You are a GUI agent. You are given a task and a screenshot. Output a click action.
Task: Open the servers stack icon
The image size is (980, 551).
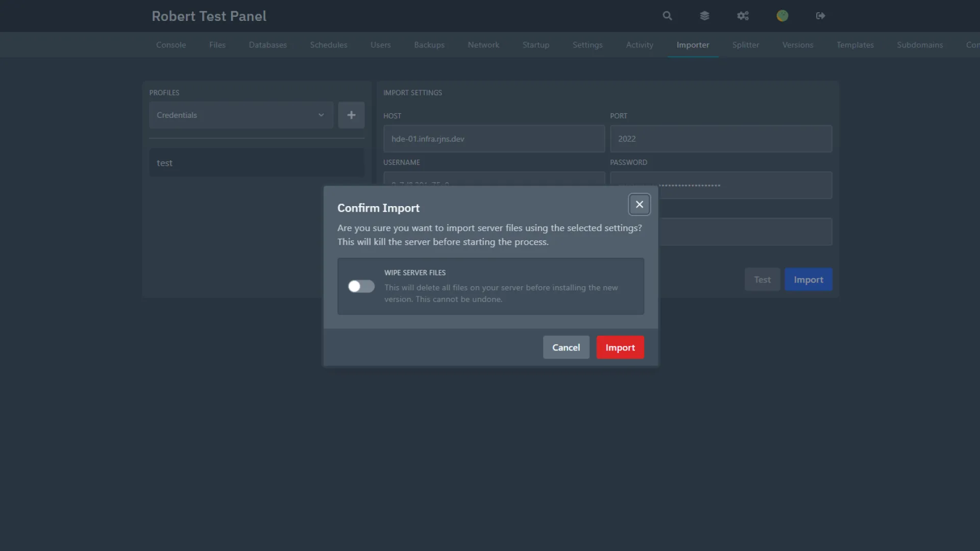(x=704, y=16)
